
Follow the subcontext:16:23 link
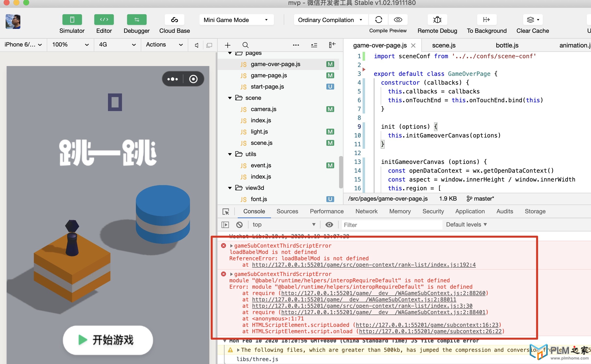pyautogui.click(x=427, y=325)
